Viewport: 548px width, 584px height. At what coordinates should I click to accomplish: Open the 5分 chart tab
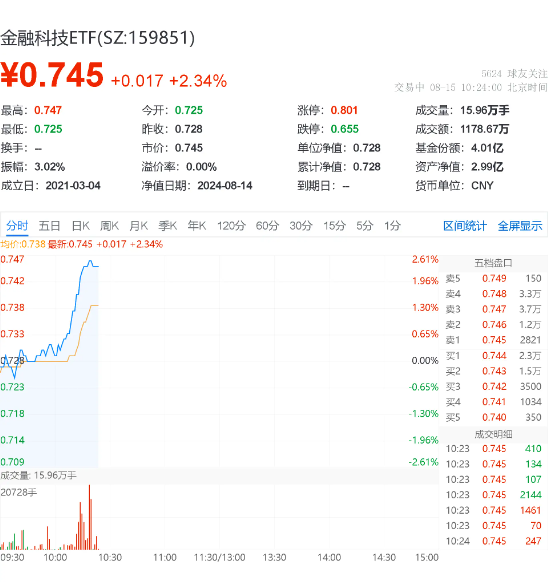[x=364, y=226]
